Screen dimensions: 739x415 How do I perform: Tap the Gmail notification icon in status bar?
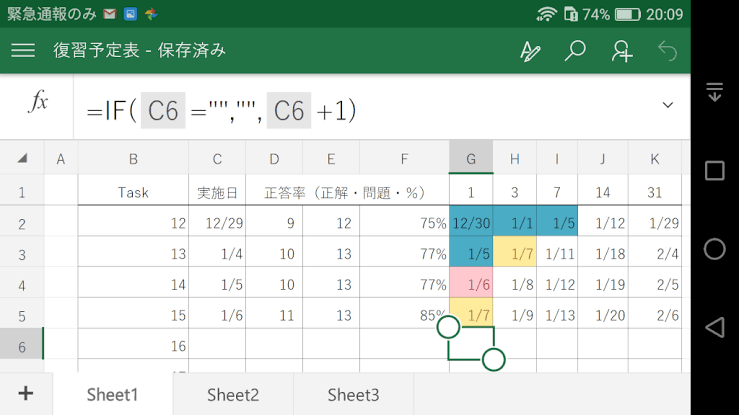tap(110, 14)
